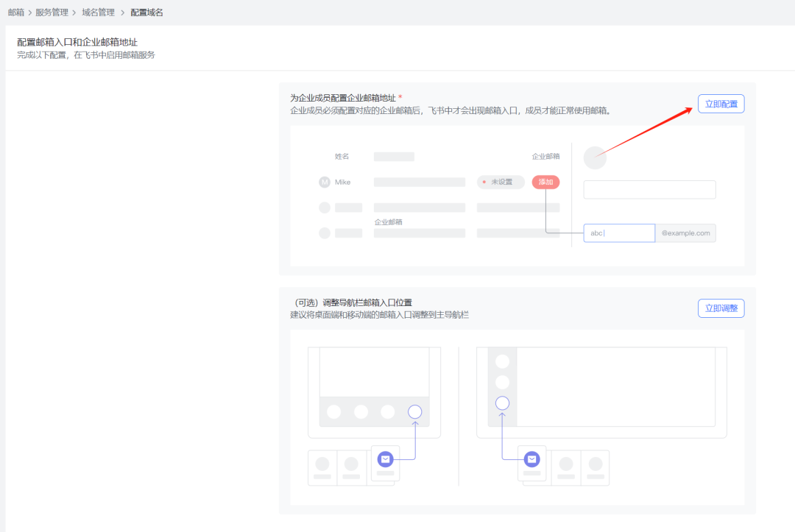Image resolution: width=795 pixels, height=532 pixels.
Task: Click first white circle in mobile navbar
Action: pyautogui.click(x=334, y=412)
